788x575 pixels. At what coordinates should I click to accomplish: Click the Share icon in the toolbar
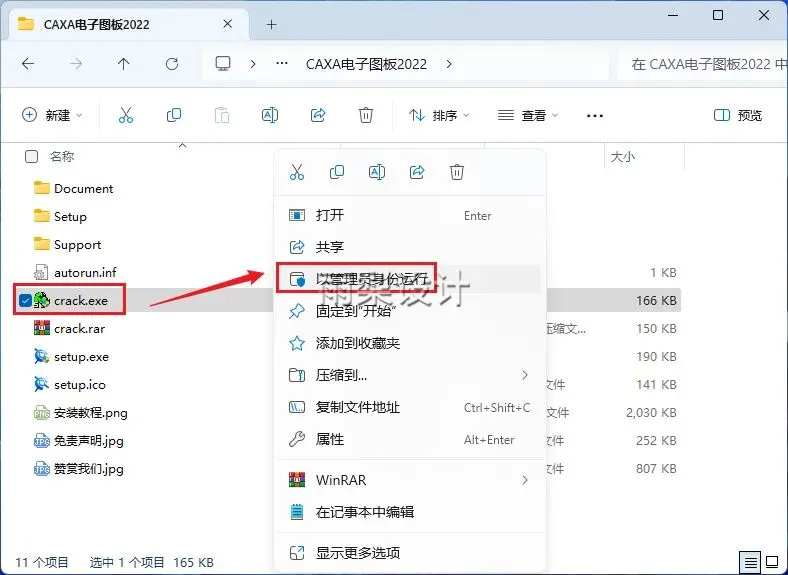pyautogui.click(x=318, y=116)
